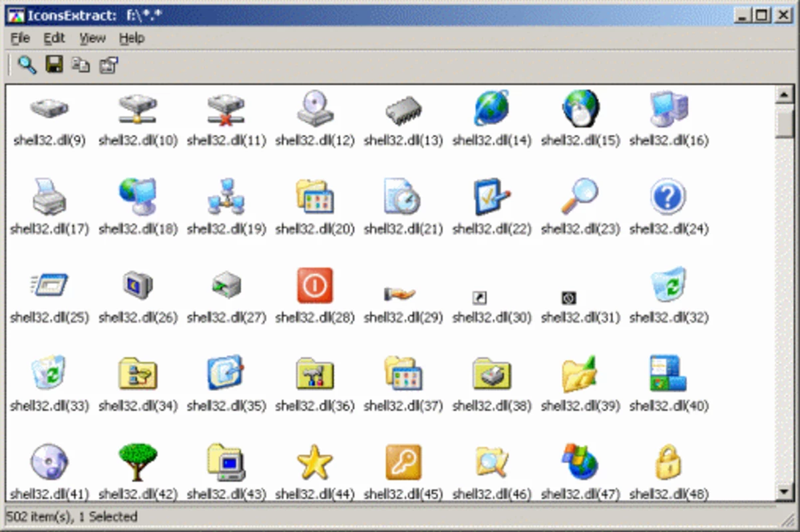Click the Copy Selected Icon toolbar button

[81, 65]
